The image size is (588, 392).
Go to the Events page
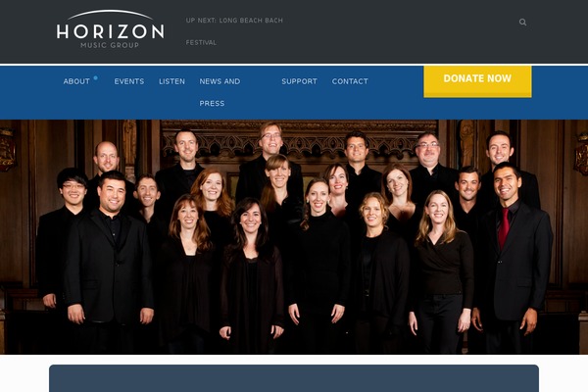coord(129,81)
